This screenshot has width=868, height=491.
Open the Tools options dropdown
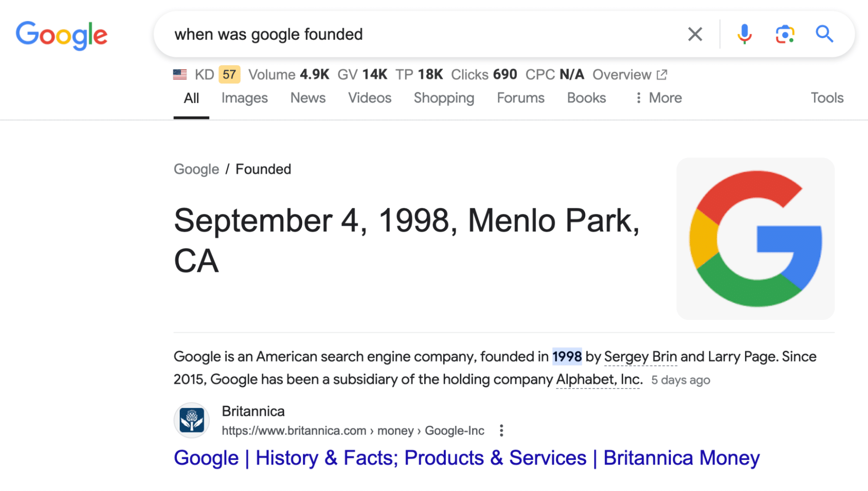tap(827, 98)
